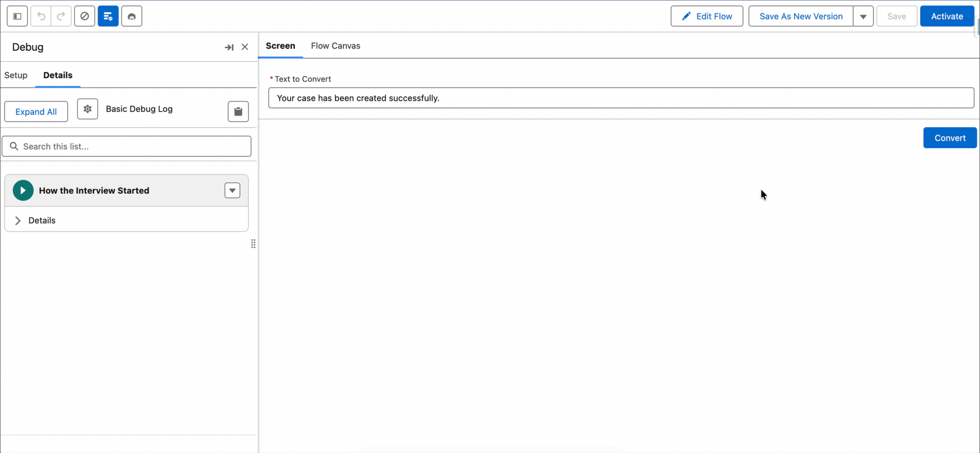980x453 pixels.
Task: Click the panel resize handle dots
Action: pyautogui.click(x=254, y=244)
